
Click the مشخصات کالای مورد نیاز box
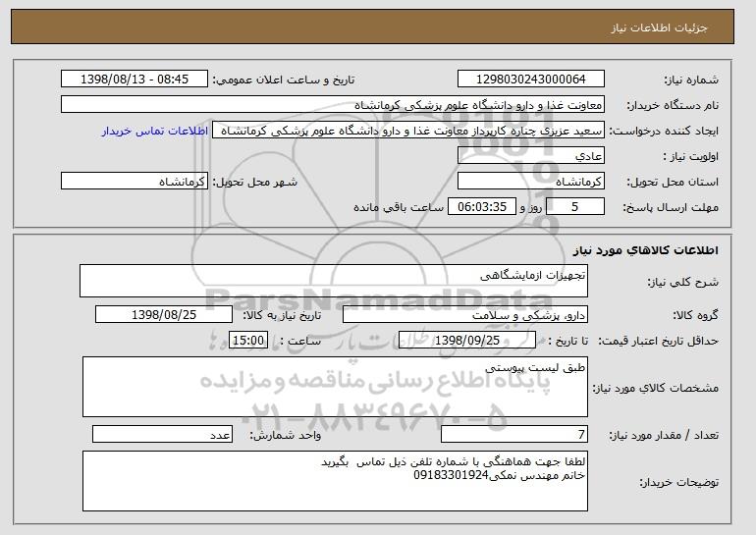(335, 387)
